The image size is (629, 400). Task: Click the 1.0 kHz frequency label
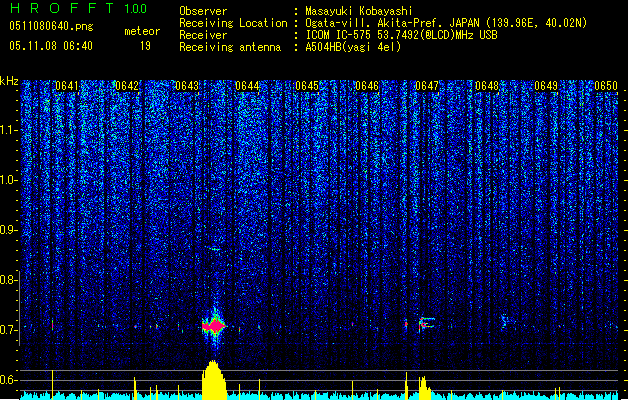click(x=9, y=180)
